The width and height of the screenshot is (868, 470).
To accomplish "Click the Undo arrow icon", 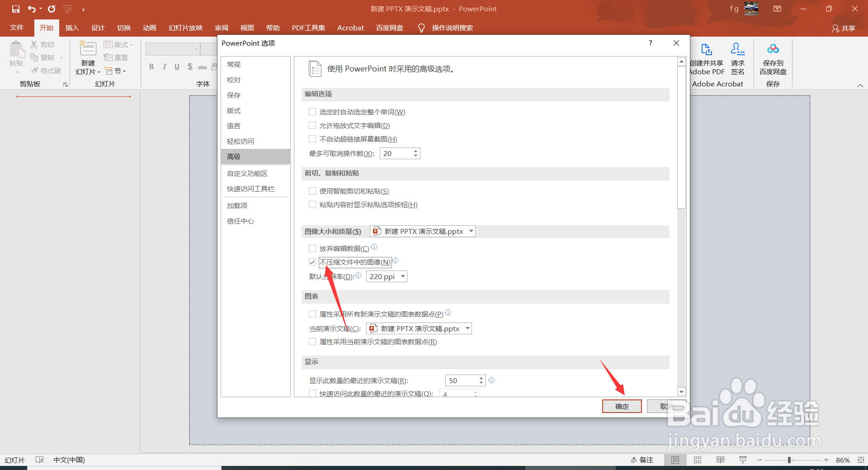I will [x=32, y=9].
